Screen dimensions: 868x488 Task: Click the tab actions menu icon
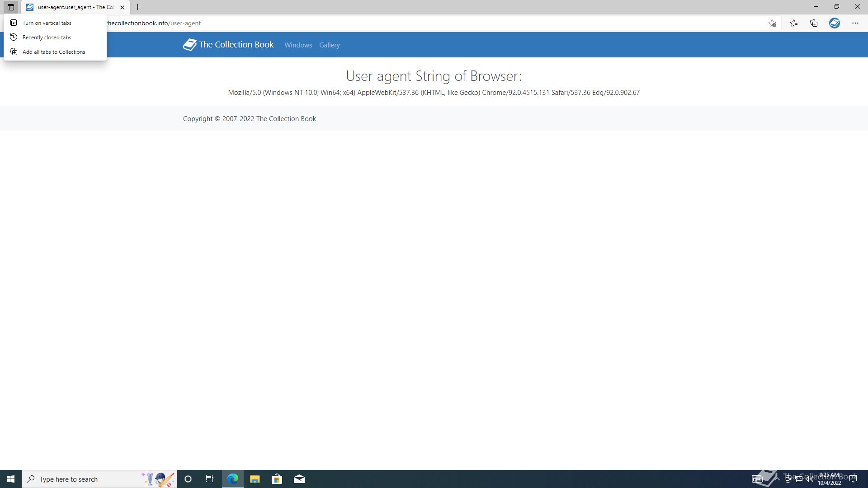(x=11, y=7)
